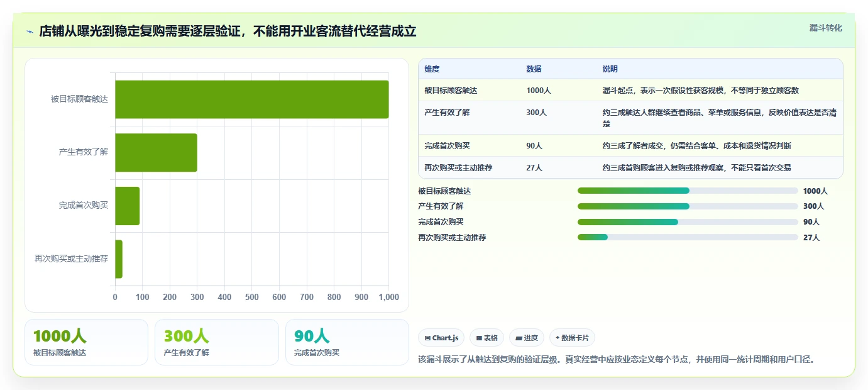Click the chart y-axis label 再次购买或主动推荐
This screenshot has width=868, height=390.
(71, 259)
